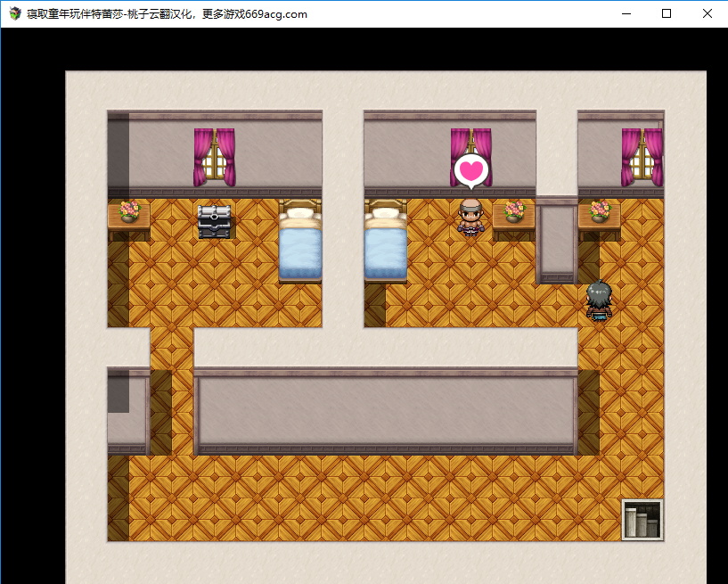Click the blue bed in left room
This screenshot has height=584, width=728.
300,241
